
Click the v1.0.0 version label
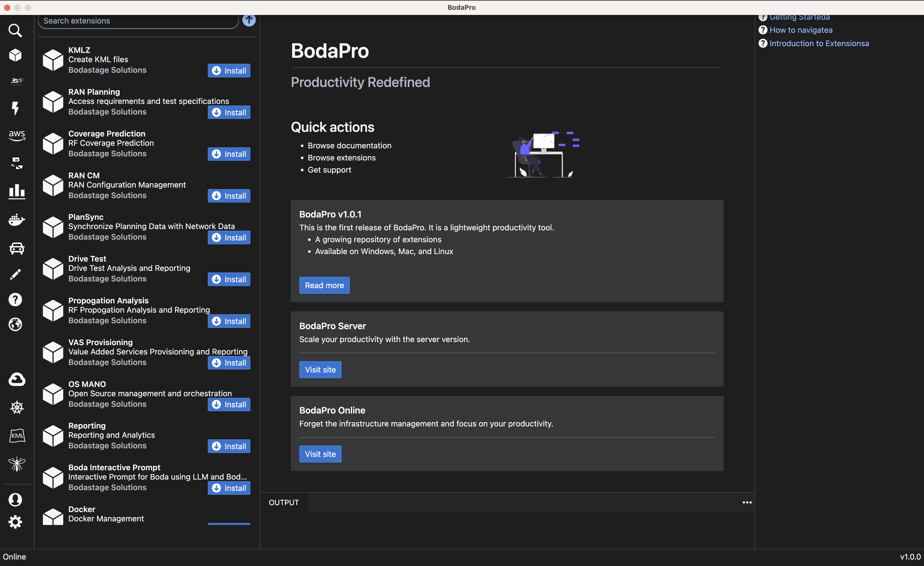tap(910, 557)
